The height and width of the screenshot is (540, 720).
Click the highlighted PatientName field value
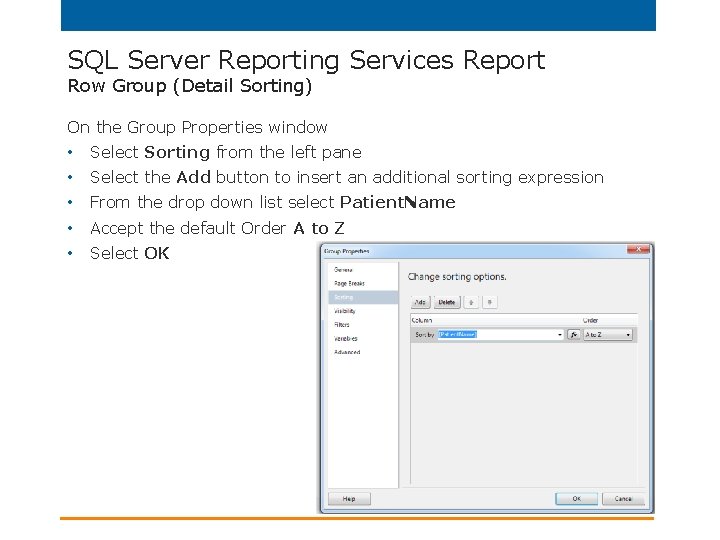tap(457, 334)
